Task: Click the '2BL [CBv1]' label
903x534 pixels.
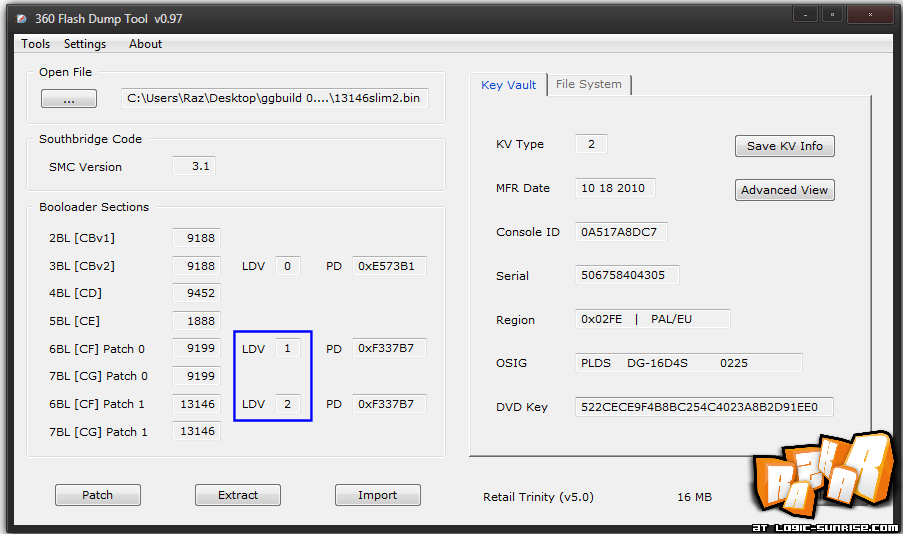Action: (82, 238)
